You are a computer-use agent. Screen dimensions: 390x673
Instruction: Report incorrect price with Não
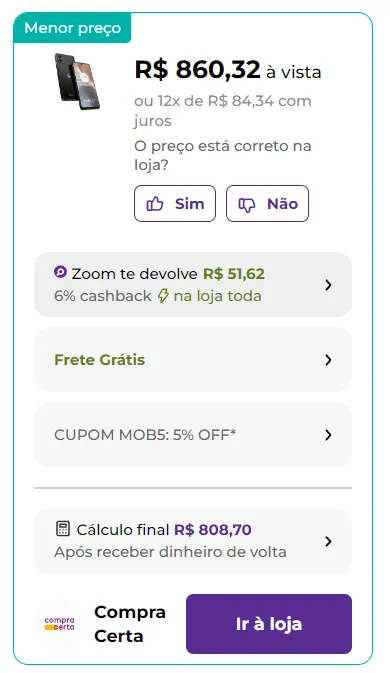267,203
